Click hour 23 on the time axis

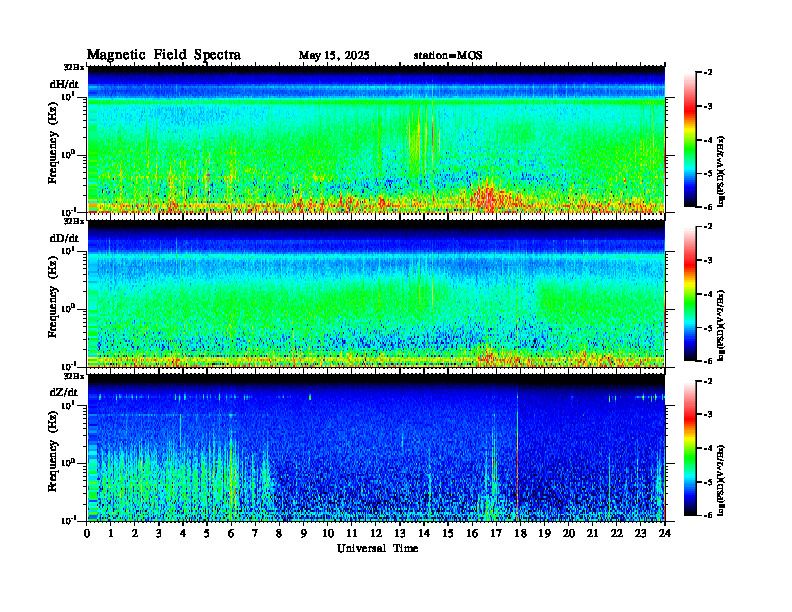click(641, 534)
